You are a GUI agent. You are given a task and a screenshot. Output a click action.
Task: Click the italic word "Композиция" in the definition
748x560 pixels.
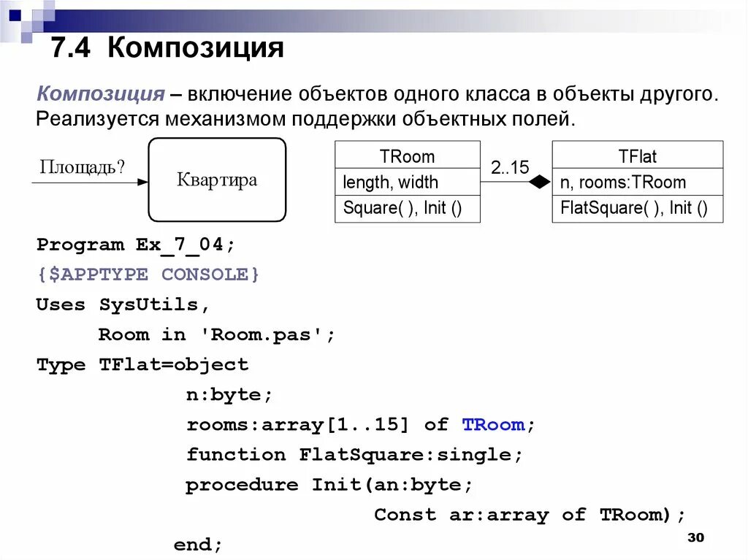pos(101,93)
